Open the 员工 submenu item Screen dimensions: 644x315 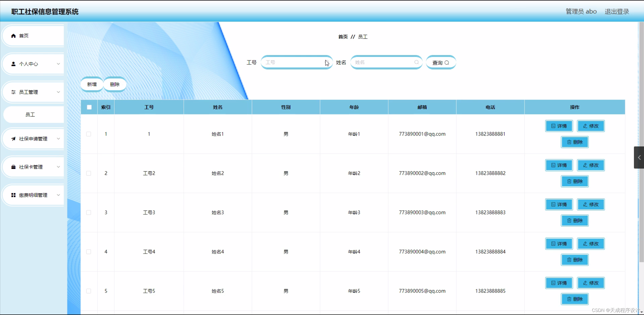point(30,114)
